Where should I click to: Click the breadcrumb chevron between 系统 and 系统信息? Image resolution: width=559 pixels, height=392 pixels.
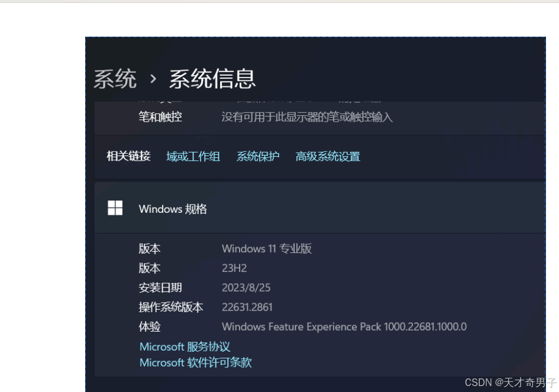(x=153, y=79)
